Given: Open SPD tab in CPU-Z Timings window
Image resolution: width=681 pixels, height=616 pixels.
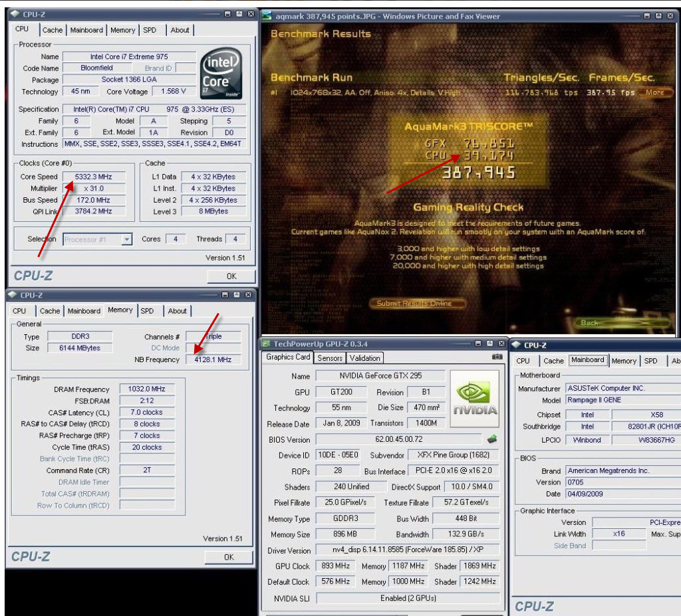Looking at the screenshot, I should (147, 311).
